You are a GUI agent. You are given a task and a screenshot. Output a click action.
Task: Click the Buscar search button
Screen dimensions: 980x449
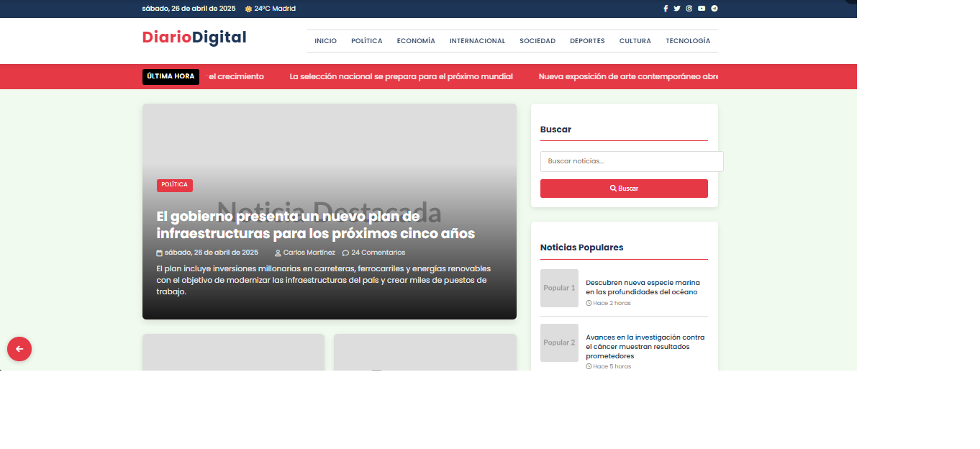click(x=624, y=188)
